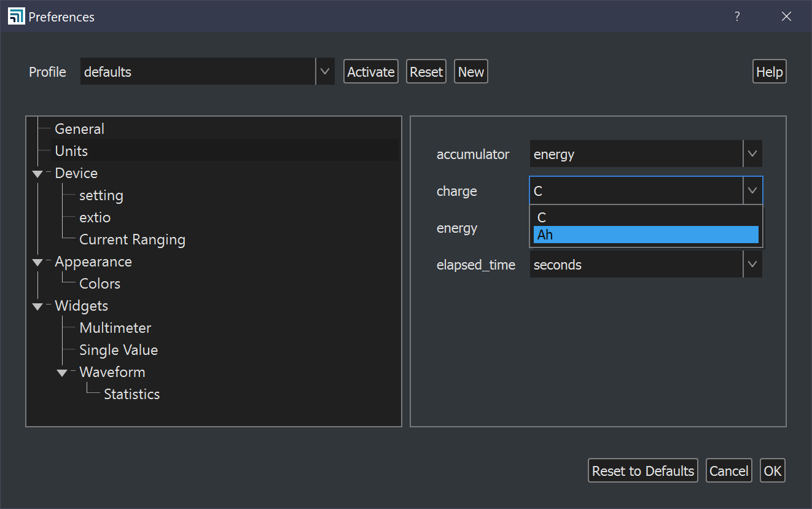This screenshot has height=509, width=812.
Task: Open the elapsed_time dropdown showing seconds
Action: coord(752,264)
